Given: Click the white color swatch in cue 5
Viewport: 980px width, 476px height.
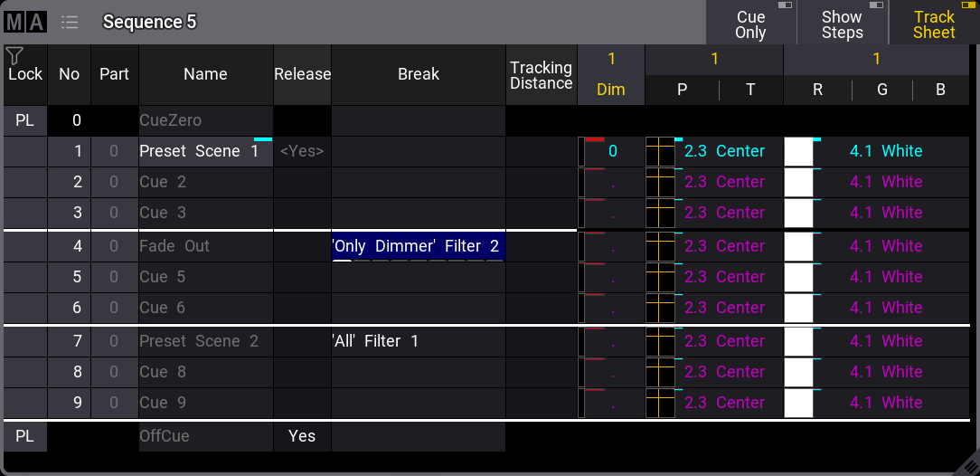Looking at the screenshot, I should coord(798,277).
